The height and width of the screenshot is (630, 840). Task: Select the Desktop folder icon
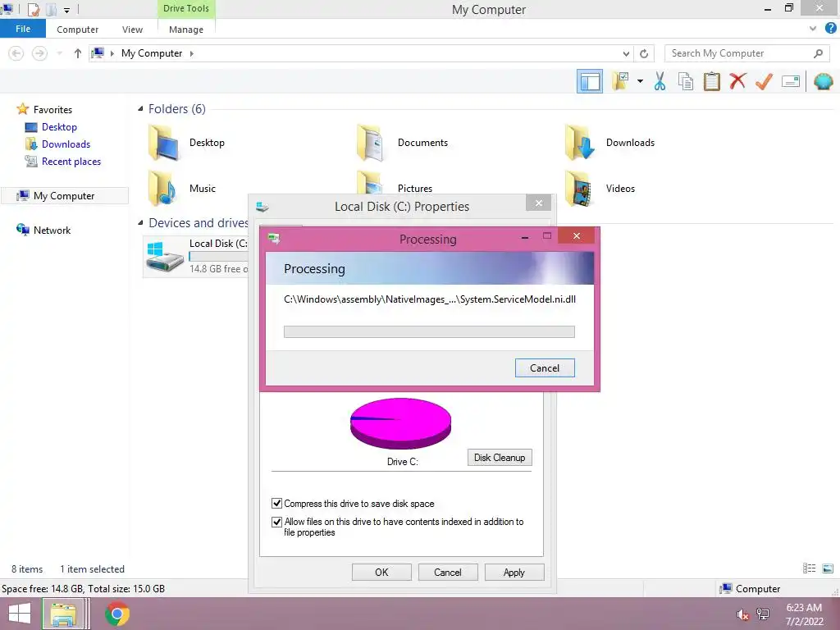pyautogui.click(x=163, y=143)
